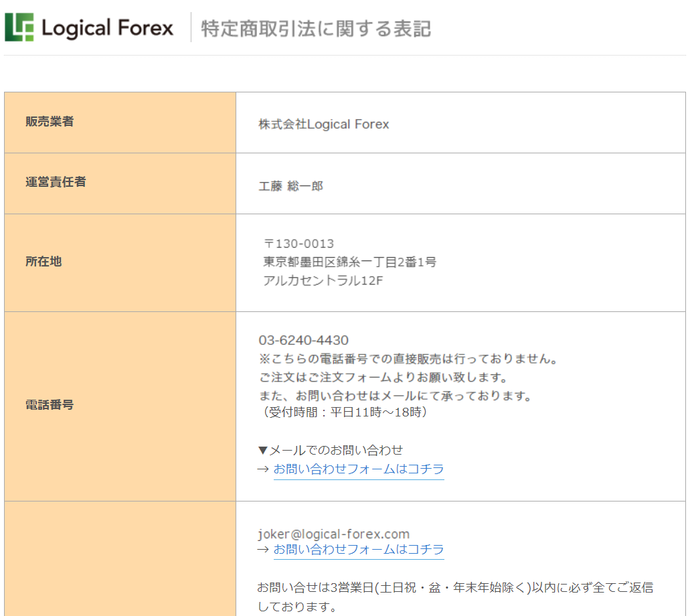Select the 所在地 row label
Screen dimensions: 688x616
pyautogui.click(x=44, y=262)
